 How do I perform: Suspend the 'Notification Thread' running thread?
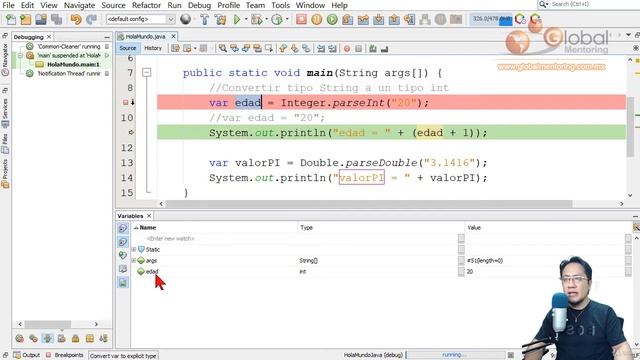pyautogui.click(x=107, y=73)
